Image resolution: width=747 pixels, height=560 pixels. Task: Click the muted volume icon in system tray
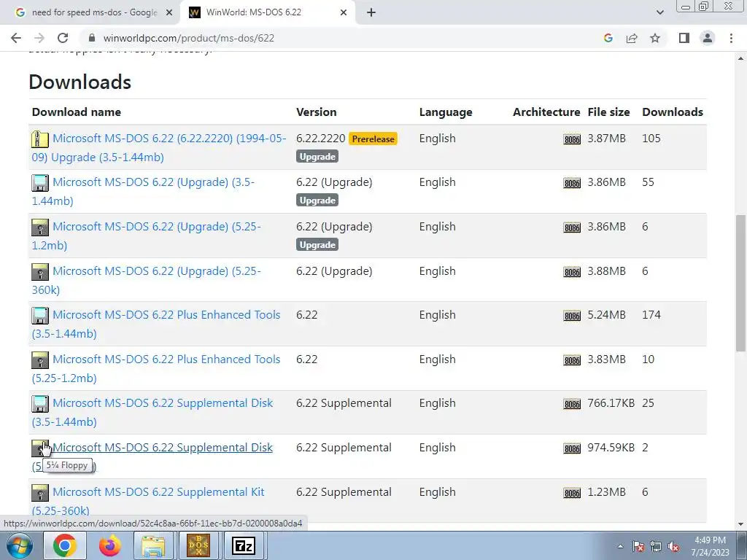[x=673, y=547]
